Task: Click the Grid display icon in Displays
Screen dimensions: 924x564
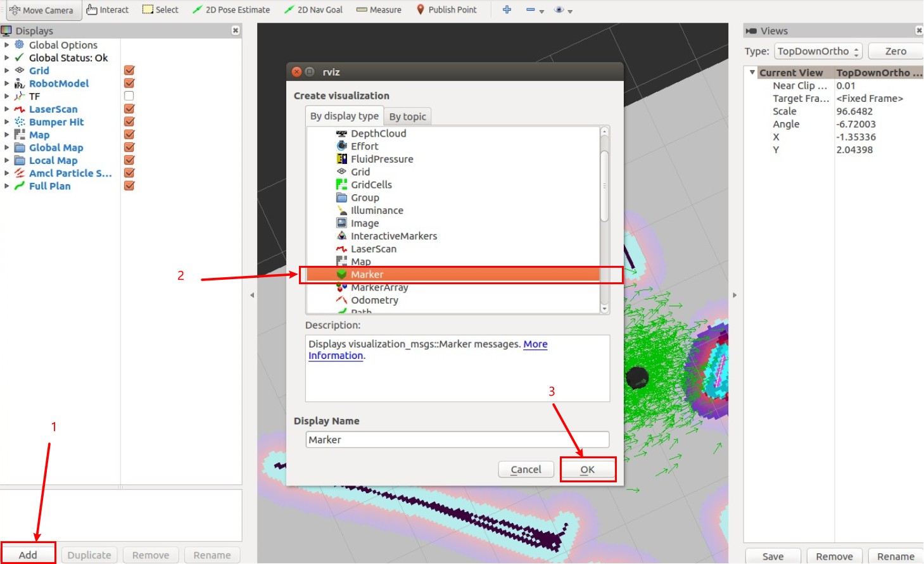Action: pos(20,70)
